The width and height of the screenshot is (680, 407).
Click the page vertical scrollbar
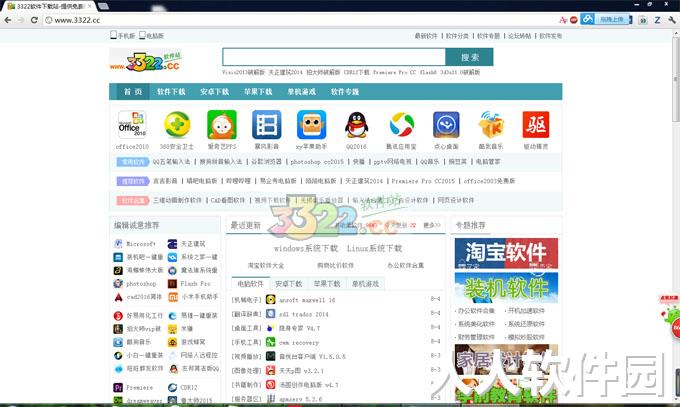[x=676, y=78]
